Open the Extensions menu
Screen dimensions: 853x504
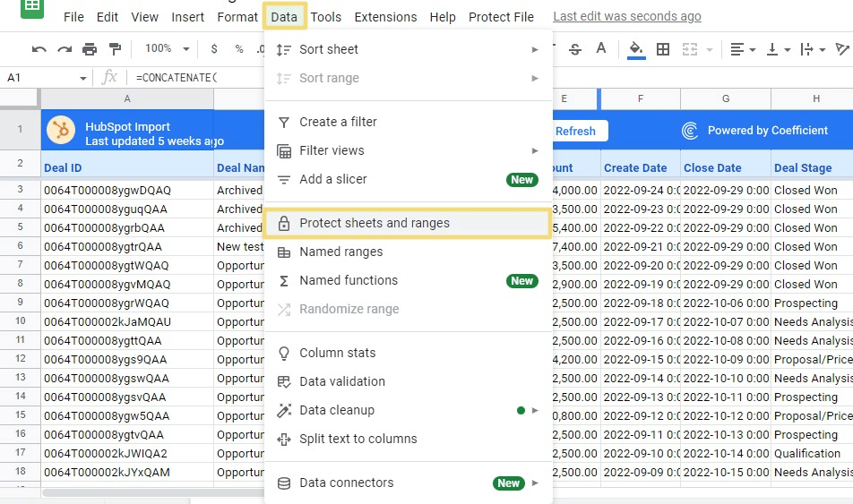click(x=385, y=17)
